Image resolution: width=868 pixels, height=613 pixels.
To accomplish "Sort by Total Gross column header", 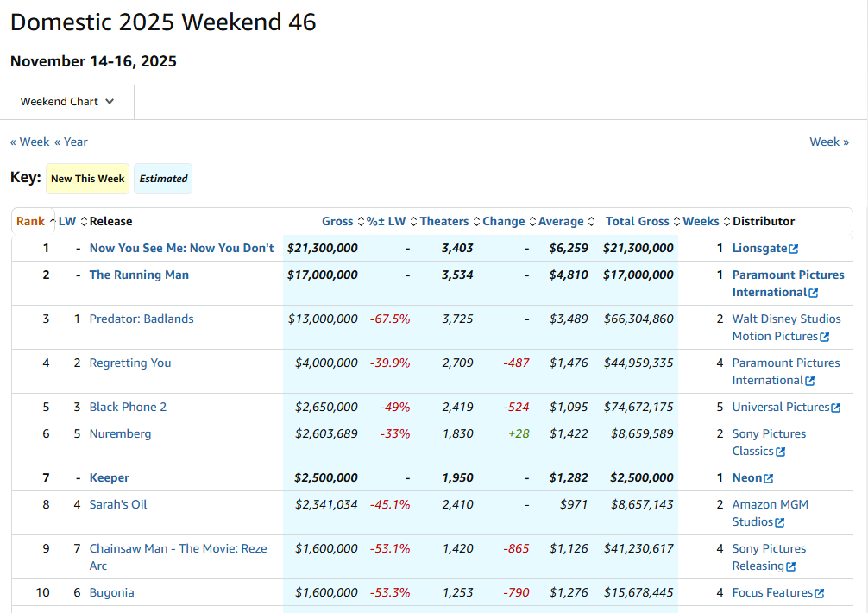I will [x=637, y=221].
